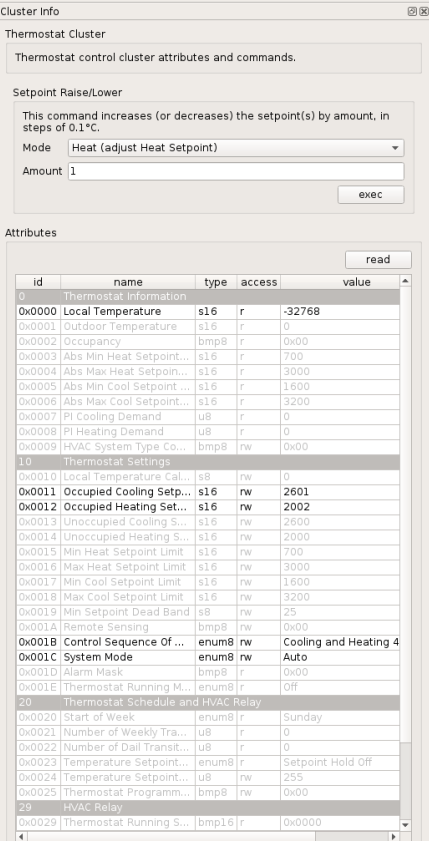429x841 pixels.
Task: Click the Auto value cell
Action: point(340,657)
